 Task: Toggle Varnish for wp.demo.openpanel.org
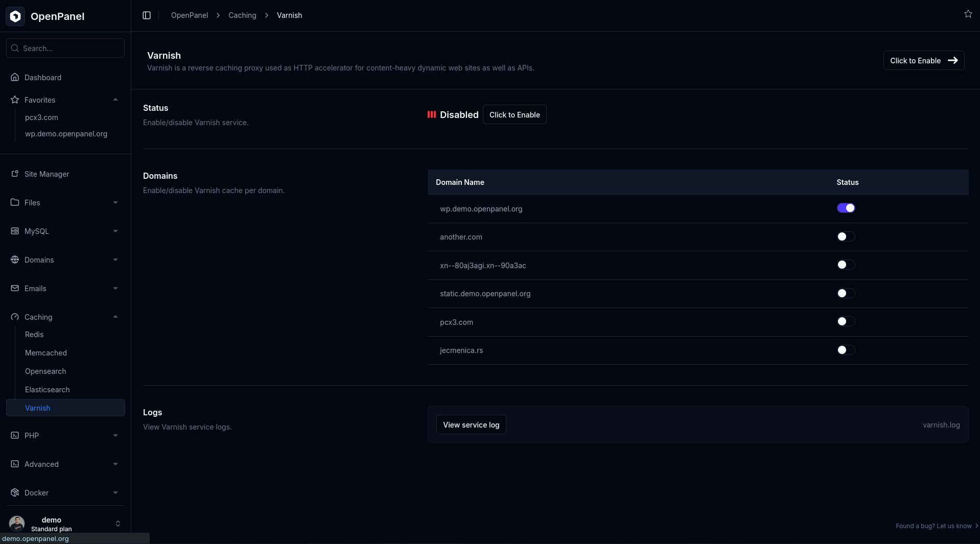point(846,208)
